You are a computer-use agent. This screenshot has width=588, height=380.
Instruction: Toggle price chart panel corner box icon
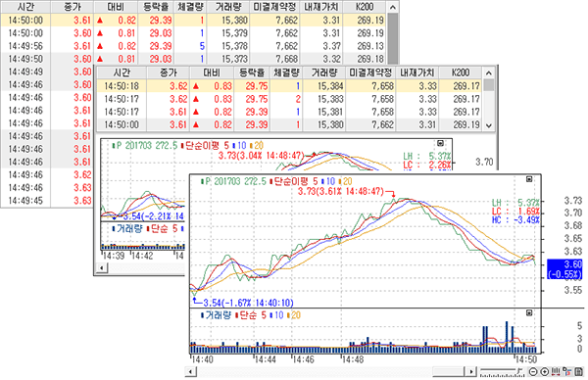[x=529, y=179]
